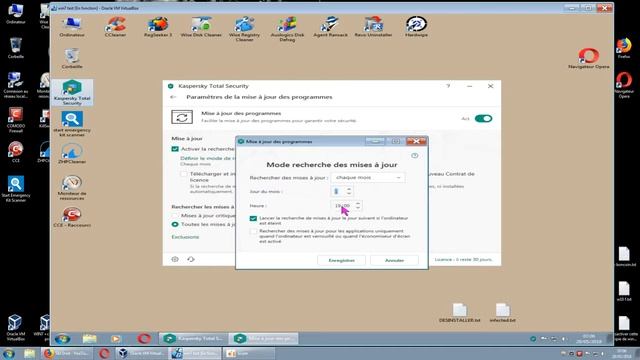Open VM taskbar media player icon

point(116,338)
